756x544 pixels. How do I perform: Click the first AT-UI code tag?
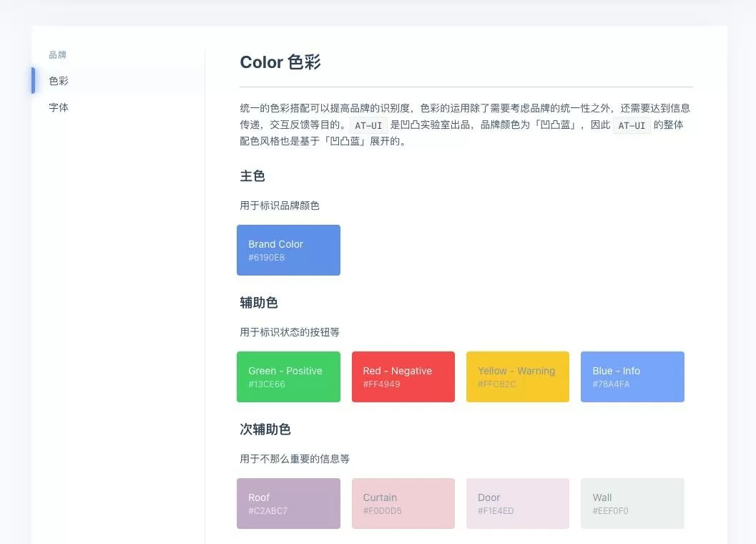pyautogui.click(x=368, y=125)
